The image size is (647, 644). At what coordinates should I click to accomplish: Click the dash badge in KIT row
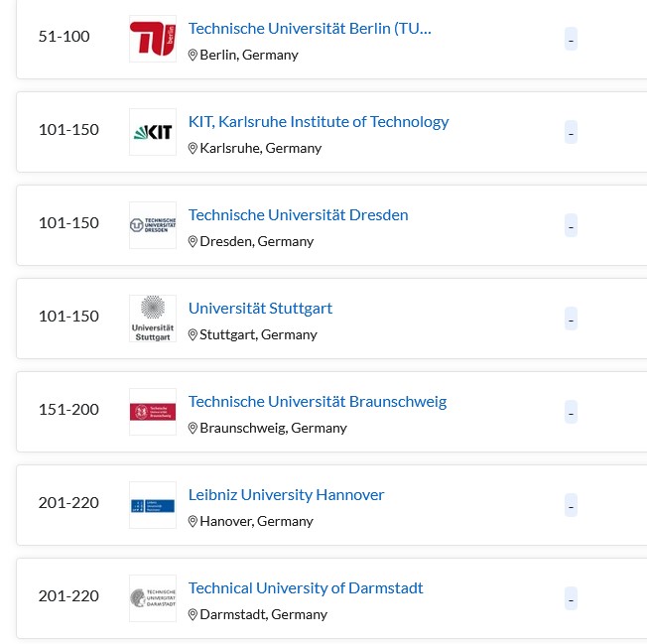(571, 132)
